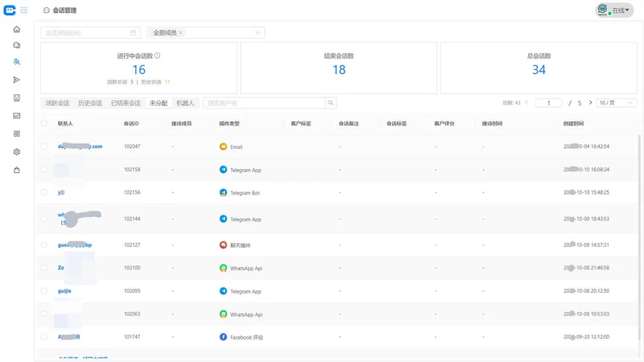The image size is (644, 362).
Task: Open the member filter dropdown
Action: tap(206, 32)
